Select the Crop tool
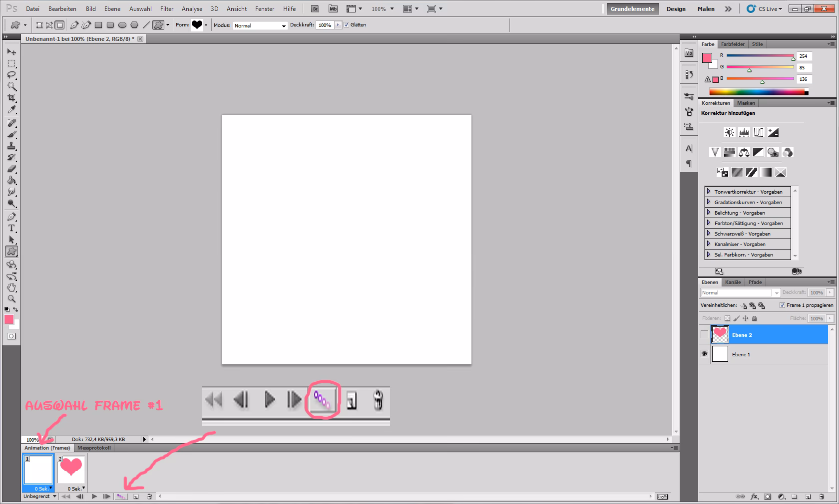Image resolution: width=839 pixels, height=504 pixels. click(11, 97)
